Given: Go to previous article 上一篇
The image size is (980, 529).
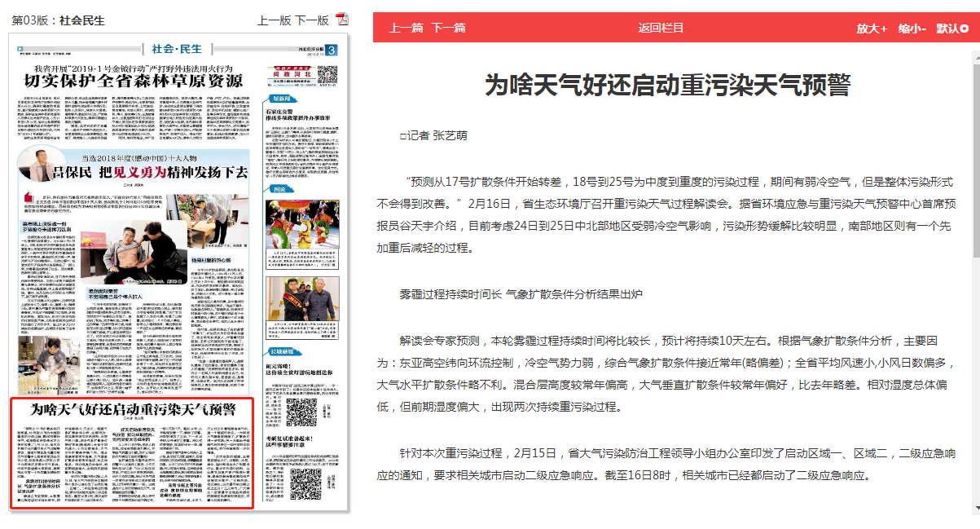Looking at the screenshot, I should point(406,29).
